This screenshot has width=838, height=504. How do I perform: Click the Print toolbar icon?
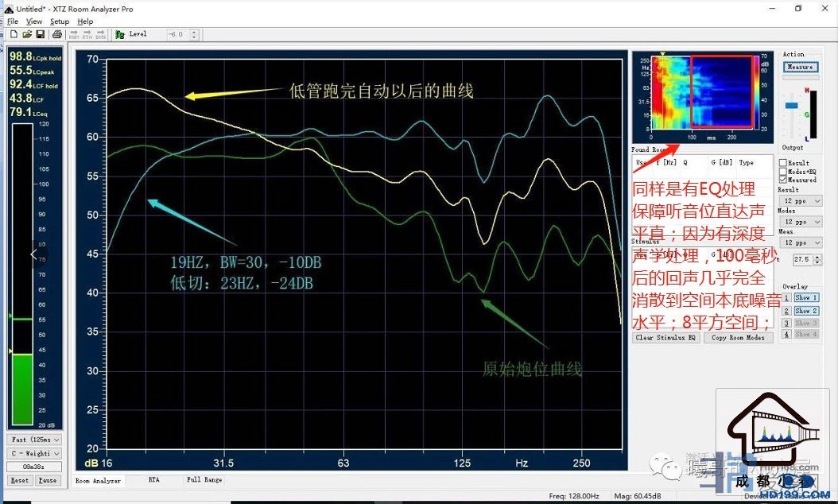coord(57,34)
